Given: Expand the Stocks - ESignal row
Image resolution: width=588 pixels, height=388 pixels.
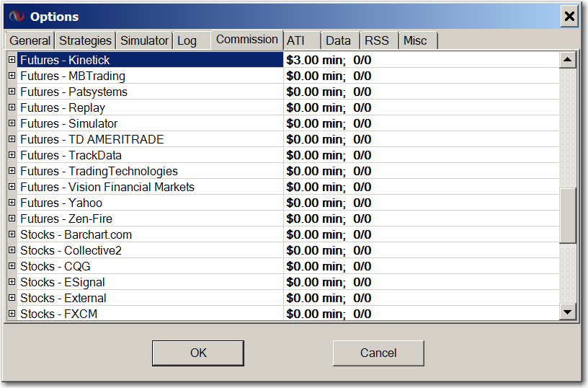Looking at the screenshot, I should 12,282.
